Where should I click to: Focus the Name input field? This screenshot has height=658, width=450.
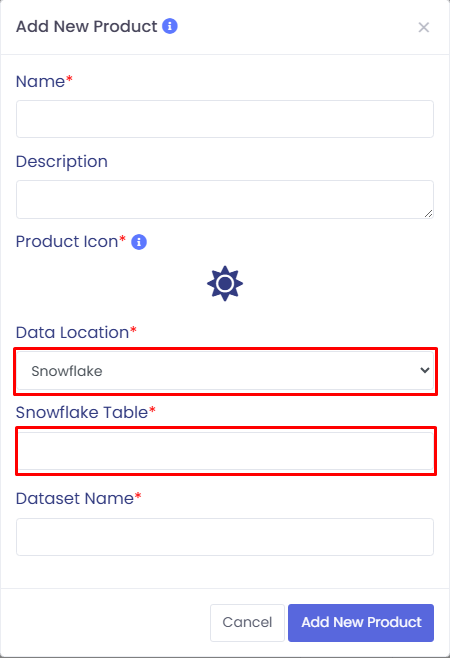click(225, 119)
